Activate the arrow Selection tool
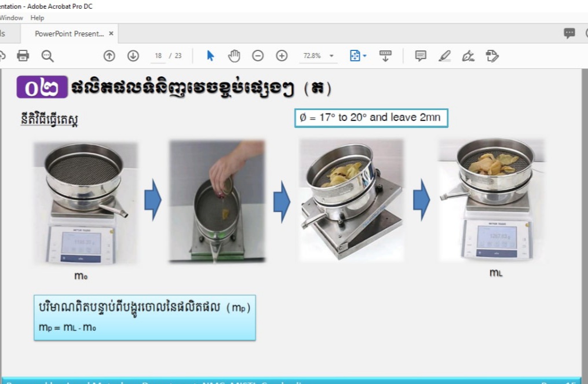 [210, 56]
